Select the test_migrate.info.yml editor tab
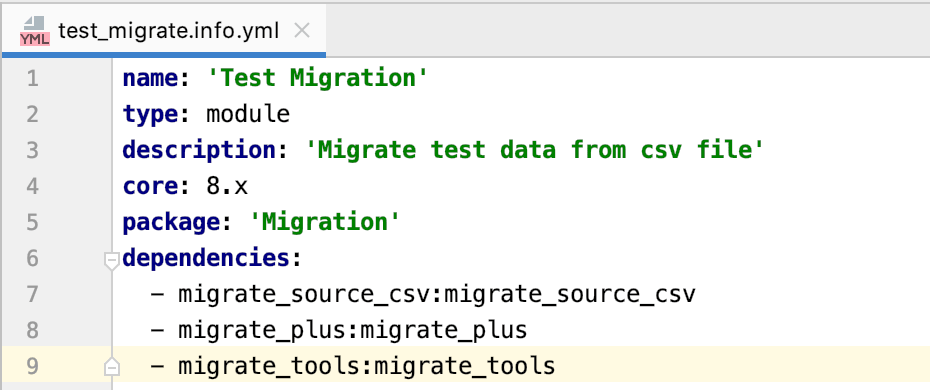The image size is (930, 390). (x=164, y=31)
